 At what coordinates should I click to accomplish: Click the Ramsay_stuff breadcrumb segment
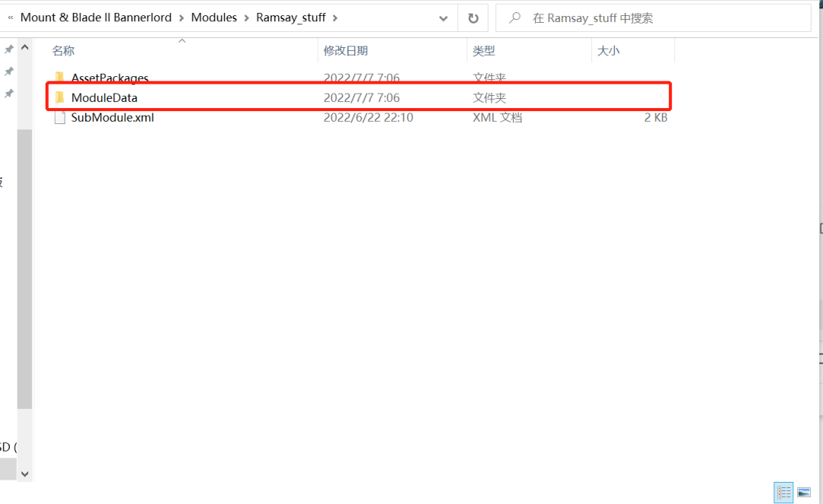coord(291,18)
